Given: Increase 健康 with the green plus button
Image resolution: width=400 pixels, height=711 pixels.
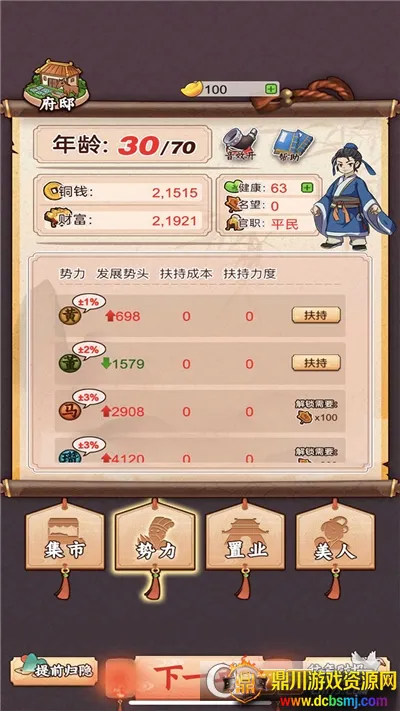Looking at the screenshot, I should point(307,187).
